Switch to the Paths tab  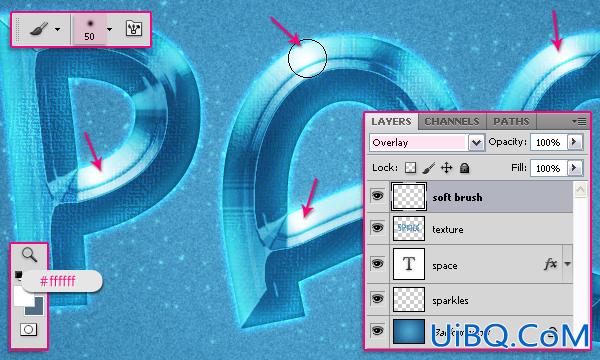pyautogui.click(x=511, y=122)
